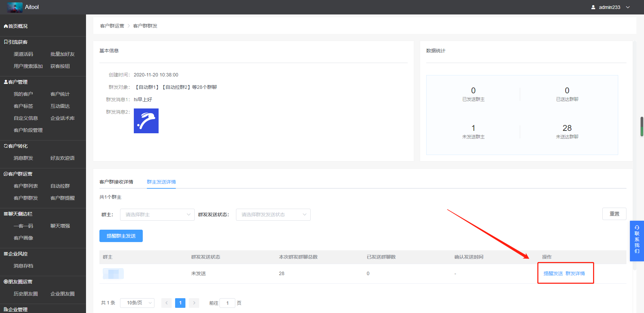Open the 请选择群主 dropdown

pyautogui.click(x=157, y=215)
